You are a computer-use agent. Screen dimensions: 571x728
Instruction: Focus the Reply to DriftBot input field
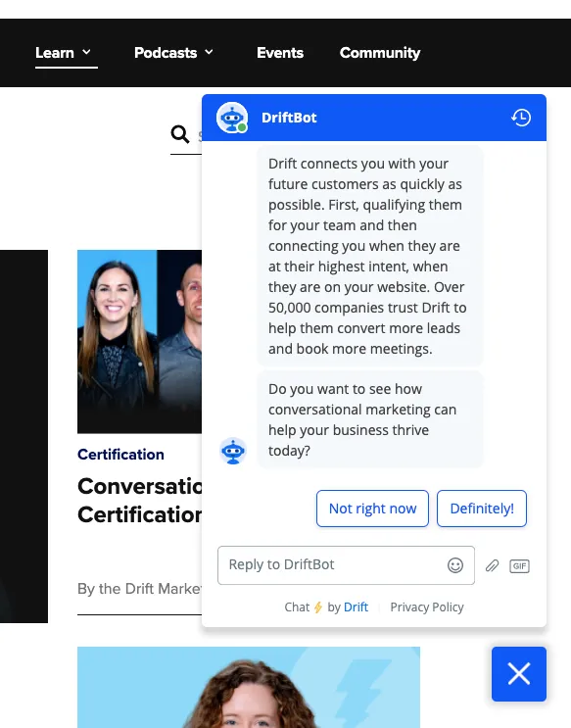point(346,565)
